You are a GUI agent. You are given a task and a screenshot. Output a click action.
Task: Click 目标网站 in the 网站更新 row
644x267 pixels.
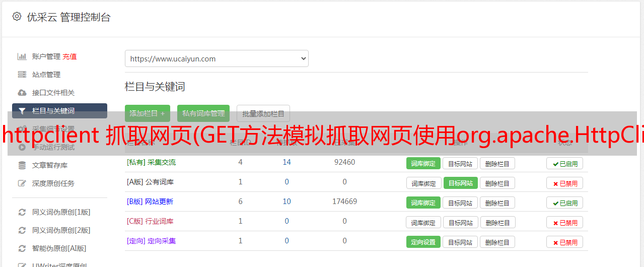[460, 203]
